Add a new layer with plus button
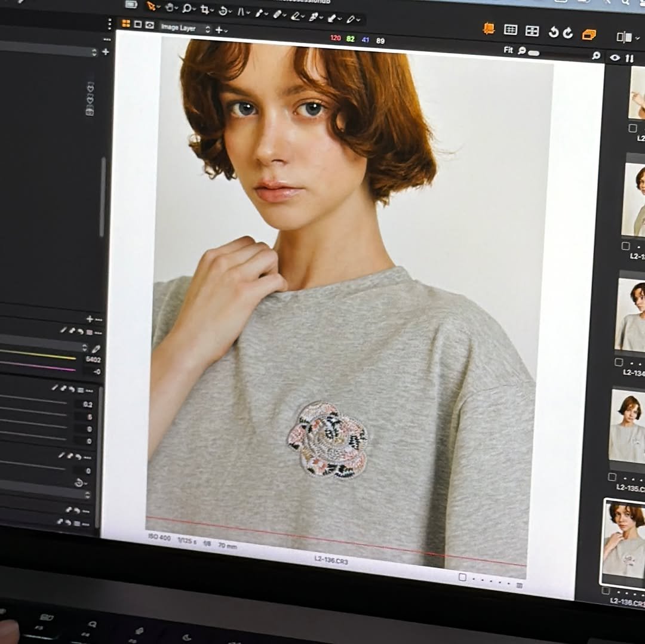 pyautogui.click(x=219, y=29)
